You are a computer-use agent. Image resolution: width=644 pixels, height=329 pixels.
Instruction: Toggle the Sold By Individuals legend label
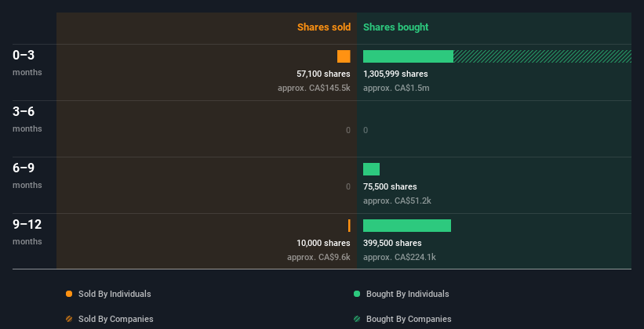pos(115,294)
